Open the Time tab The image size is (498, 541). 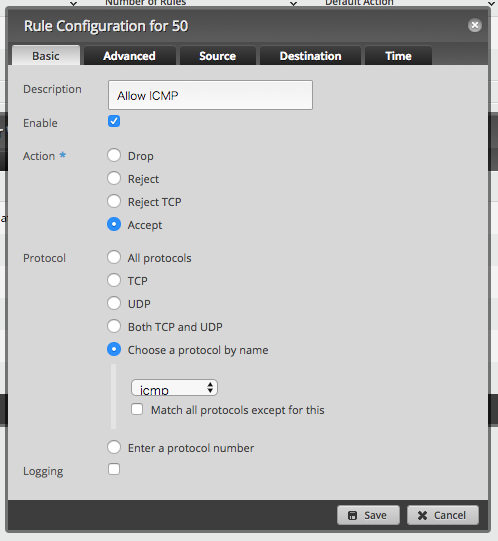tap(398, 56)
